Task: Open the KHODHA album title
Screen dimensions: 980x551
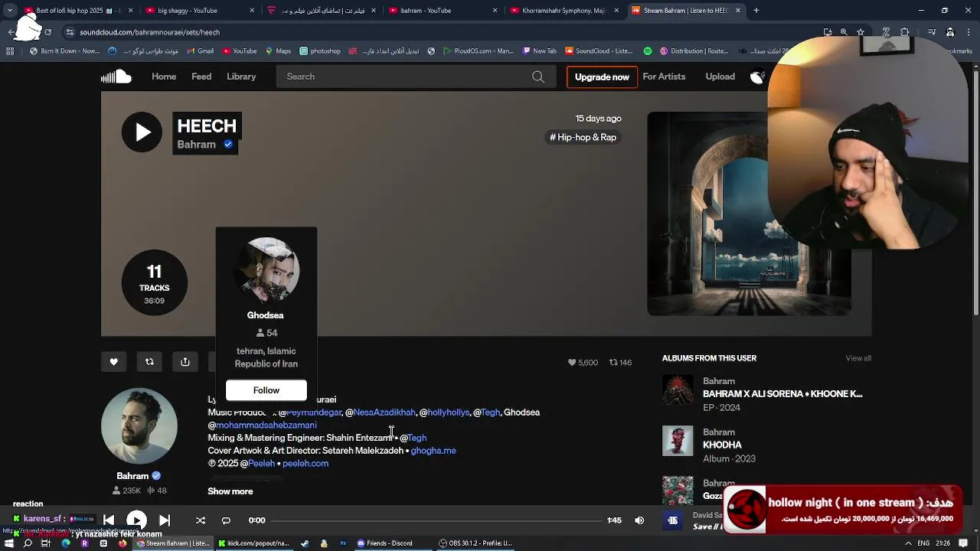Action: point(722,445)
